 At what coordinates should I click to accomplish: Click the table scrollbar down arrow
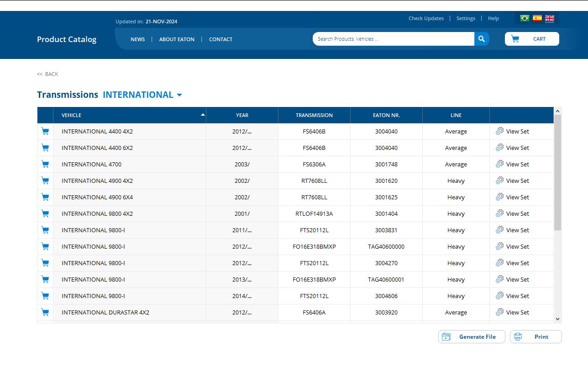[557, 319]
